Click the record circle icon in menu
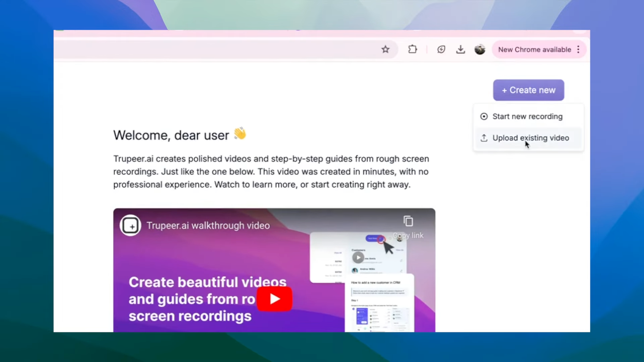The image size is (644, 362). click(x=484, y=116)
